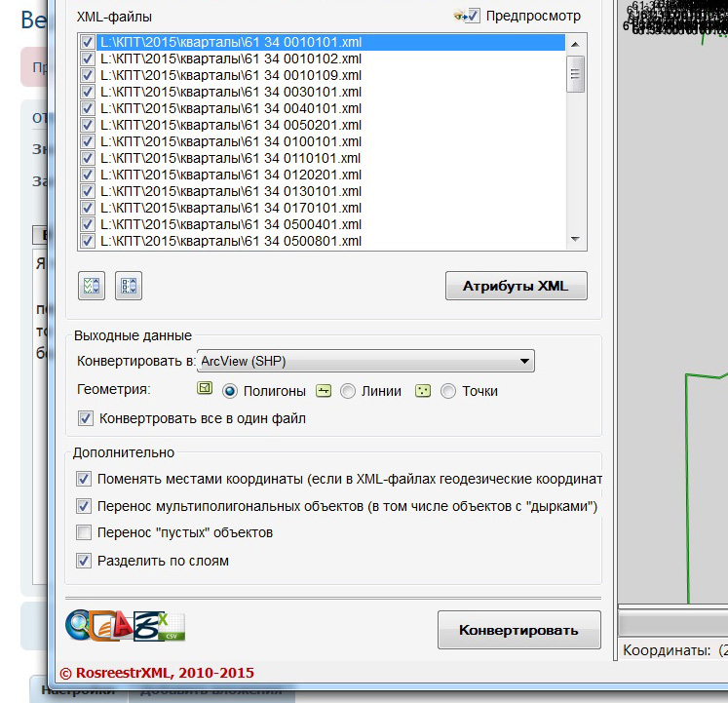Click the Конвертировать button
This screenshot has height=703, width=728.
click(x=519, y=630)
